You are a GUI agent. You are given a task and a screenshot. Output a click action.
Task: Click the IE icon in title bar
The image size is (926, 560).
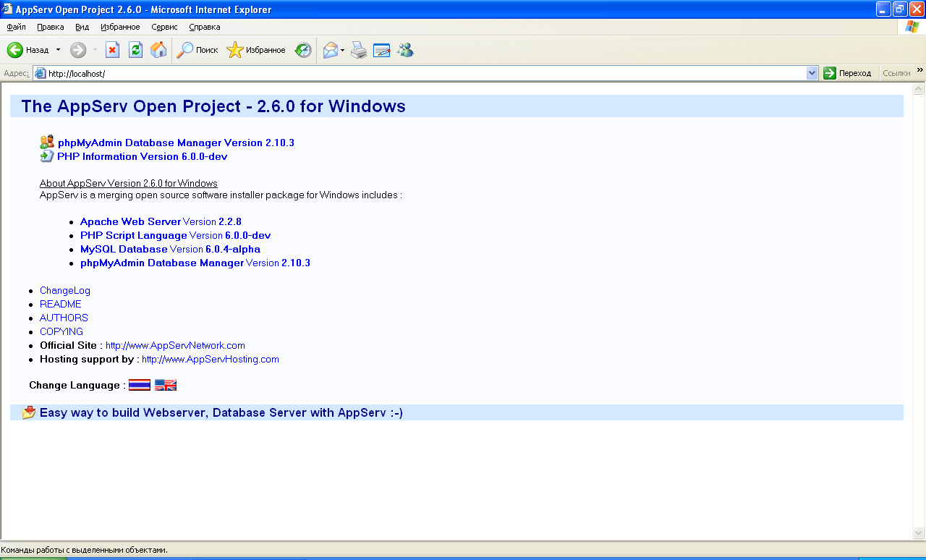[7, 9]
